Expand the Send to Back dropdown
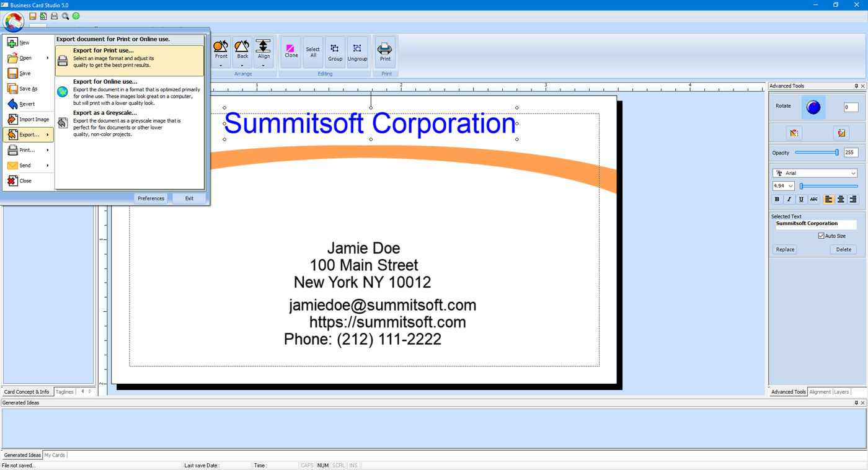The height and width of the screenshot is (470, 868). (242, 64)
